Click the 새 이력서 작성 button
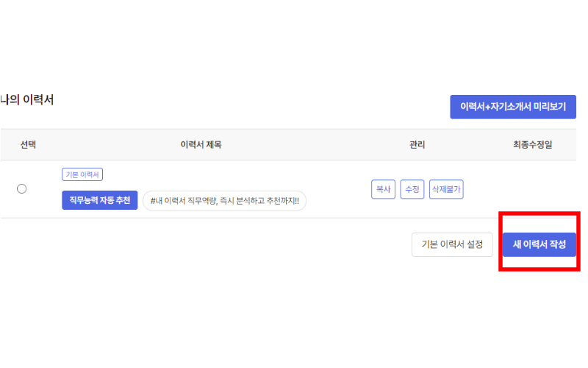 point(539,244)
